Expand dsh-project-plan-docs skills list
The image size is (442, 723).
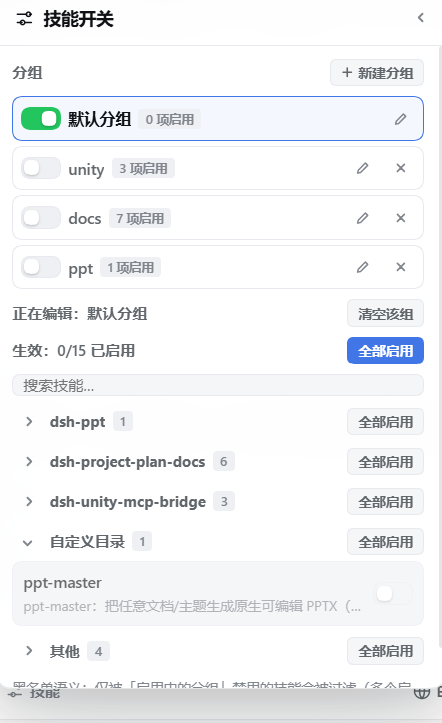pos(29,462)
